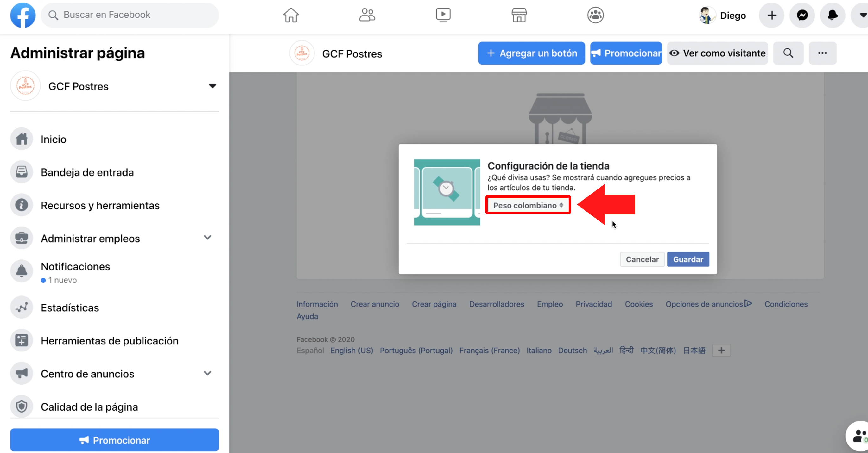Open the Ayuda footer link
Viewport: 868px width, 453px height.
coord(307,316)
